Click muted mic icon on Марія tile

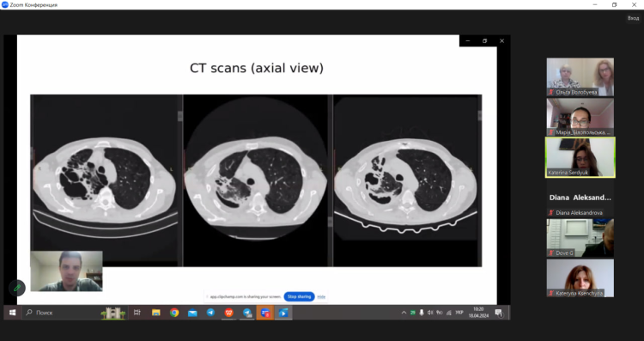(551, 132)
